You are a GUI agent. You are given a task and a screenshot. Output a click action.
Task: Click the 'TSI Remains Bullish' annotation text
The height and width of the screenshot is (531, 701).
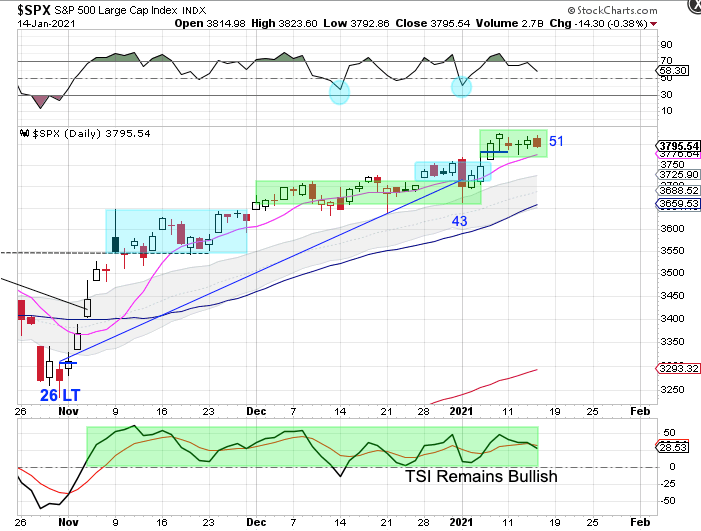(x=481, y=476)
